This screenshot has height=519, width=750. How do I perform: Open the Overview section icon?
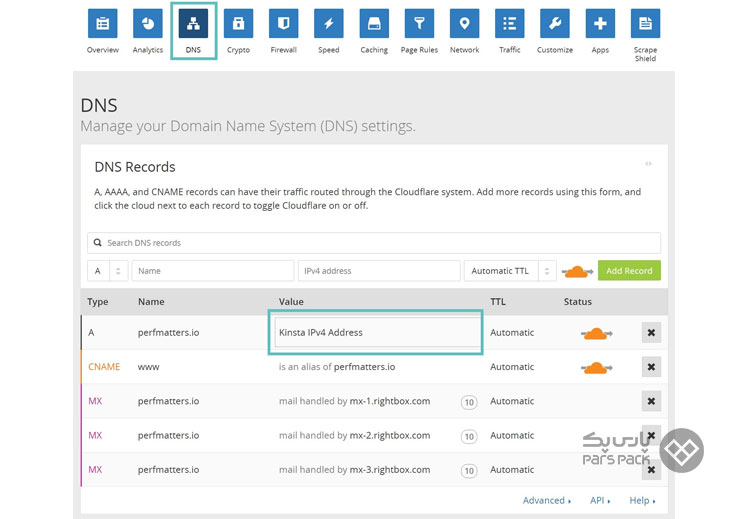point(102,23)
